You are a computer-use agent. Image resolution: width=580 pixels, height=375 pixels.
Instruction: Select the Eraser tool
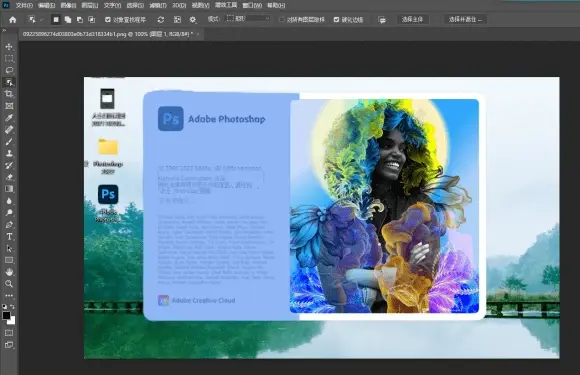click(9, 177)
